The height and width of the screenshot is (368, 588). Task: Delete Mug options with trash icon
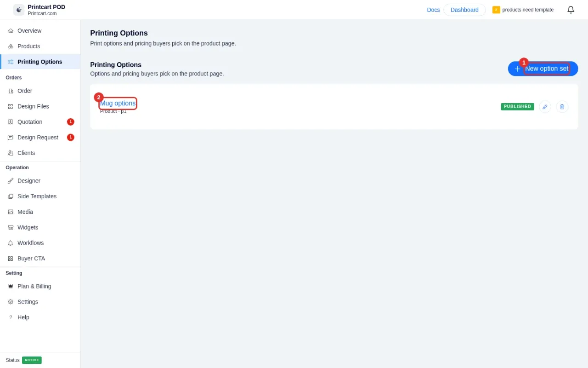[562, 107]
